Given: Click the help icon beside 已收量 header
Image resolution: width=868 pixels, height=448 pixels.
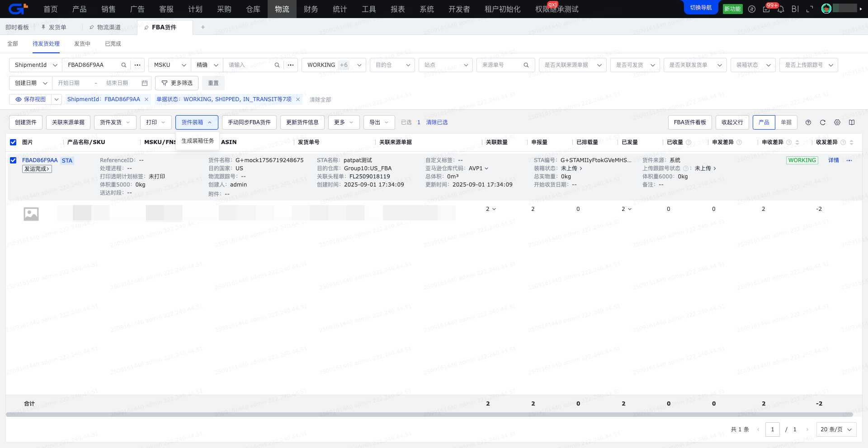Looking at the screenshot, I should [x=689, y=142].
